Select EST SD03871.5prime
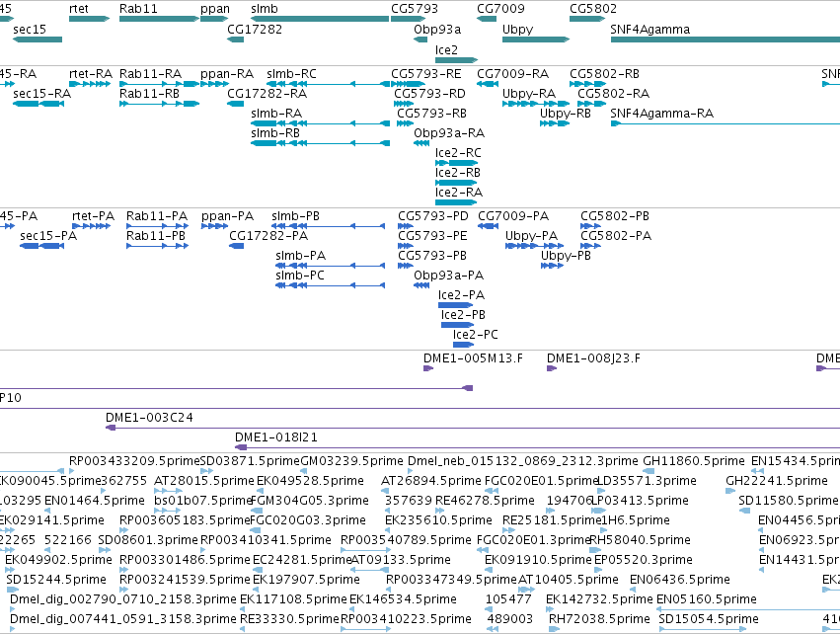 pos(250,461)
